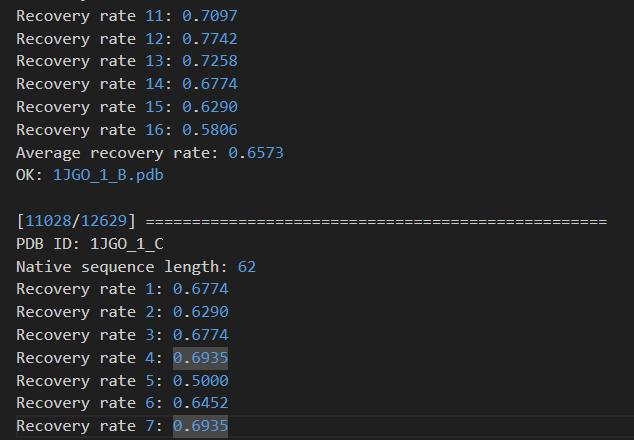Click value 0.7742 on Recovery rate 12
634x440 pixels.
(209, 38)
